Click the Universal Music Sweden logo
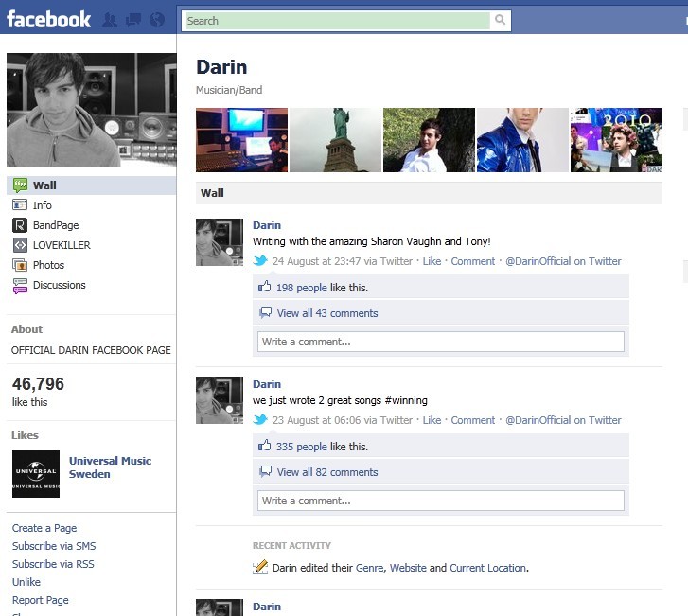This screenshot has width=688, height=616. [x=36, y=474]
